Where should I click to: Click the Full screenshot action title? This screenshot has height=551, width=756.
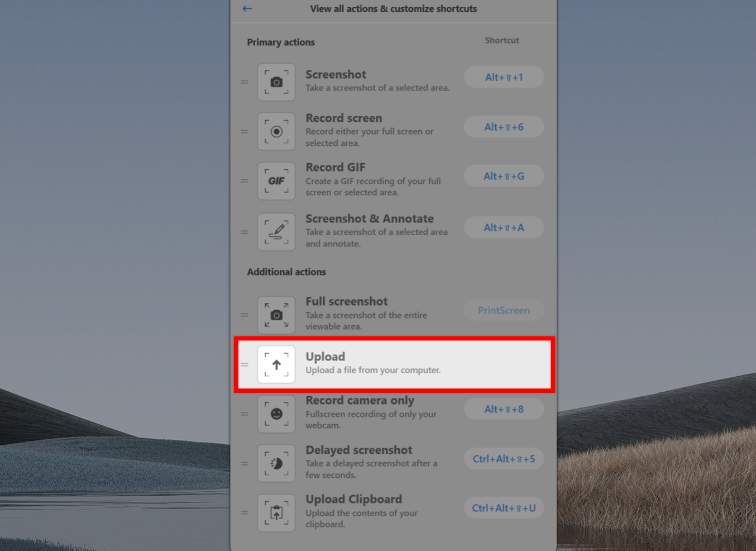pos(347,301)
